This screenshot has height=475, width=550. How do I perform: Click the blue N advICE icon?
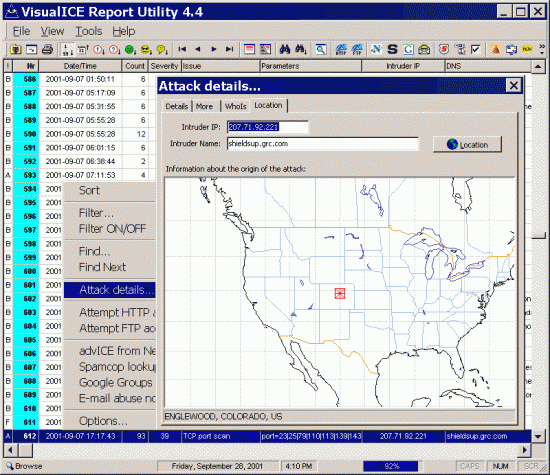(x=376, y=49)
